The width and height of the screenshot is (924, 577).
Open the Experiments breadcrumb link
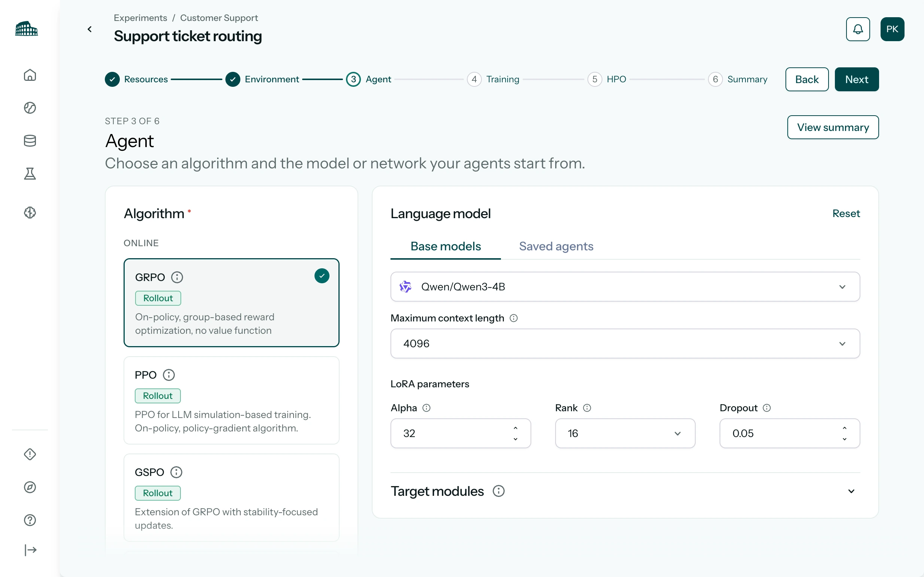(x=140, y=18)
